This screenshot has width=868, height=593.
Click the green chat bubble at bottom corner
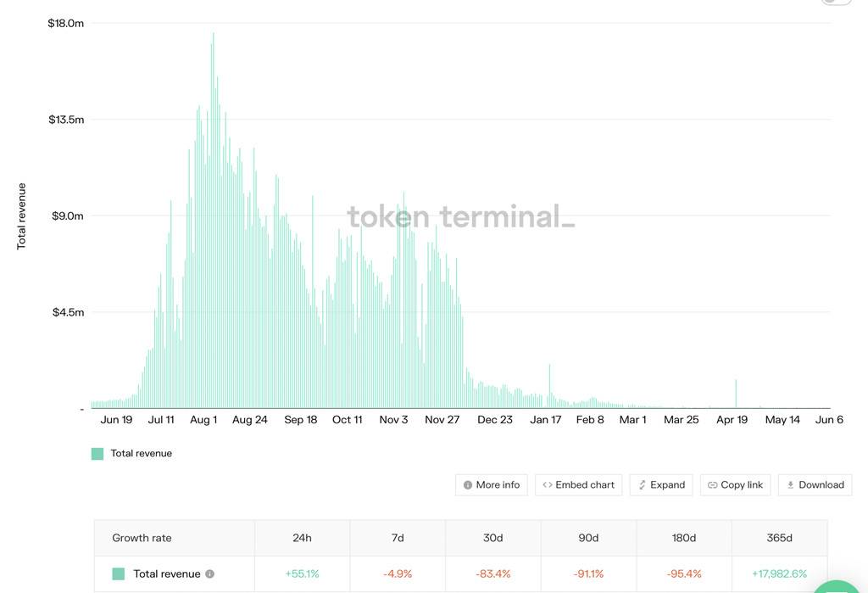click(838, 586)
